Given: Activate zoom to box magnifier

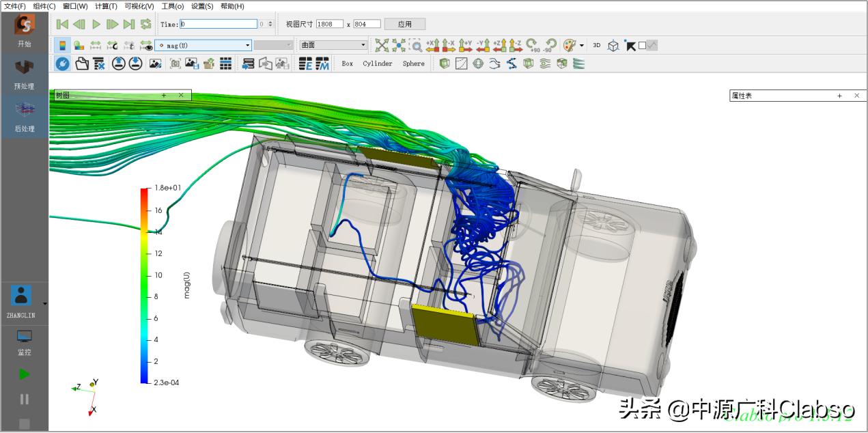Looking at the screenshot, I should (x=416, y=45).
